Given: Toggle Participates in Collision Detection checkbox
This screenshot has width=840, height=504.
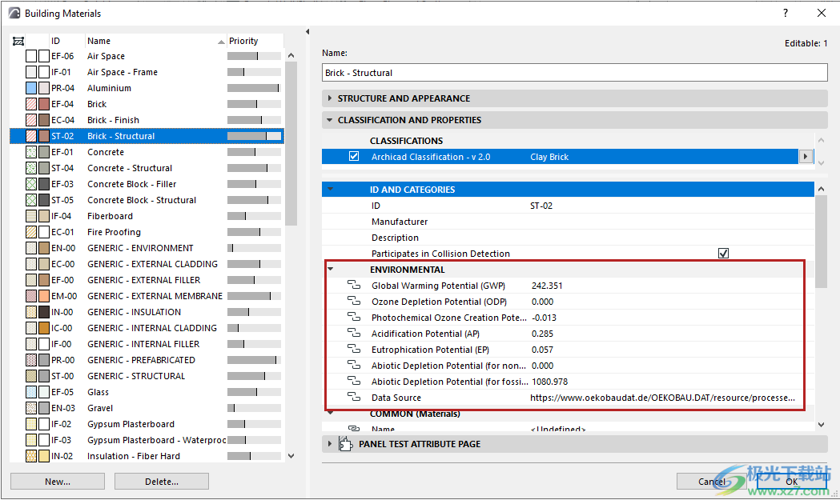Looking at the screenshot, I should (x=723, y=254).
